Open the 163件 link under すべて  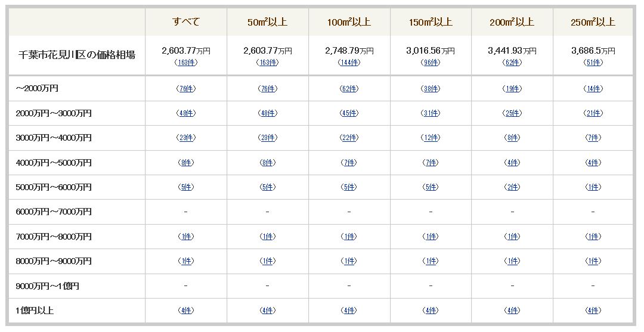(x=185, y=63)
